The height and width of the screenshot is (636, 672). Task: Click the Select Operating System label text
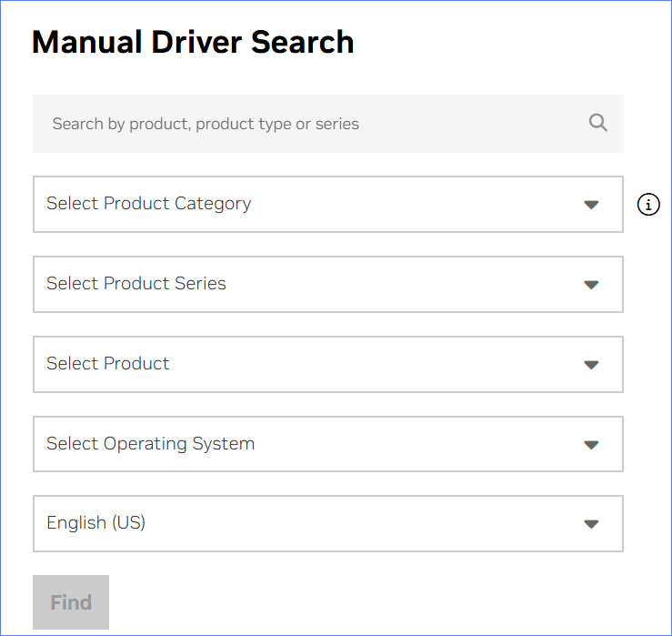[x=151, y=444]
